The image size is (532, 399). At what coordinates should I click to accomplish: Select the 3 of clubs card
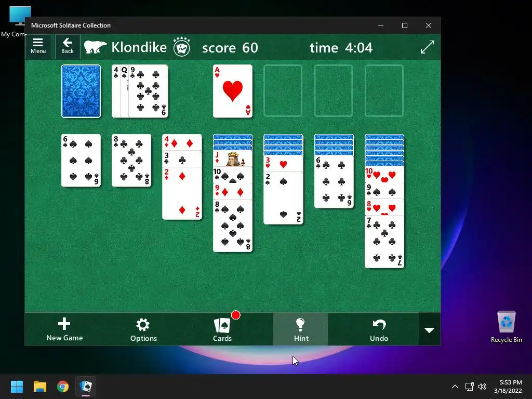pos(182,159)
